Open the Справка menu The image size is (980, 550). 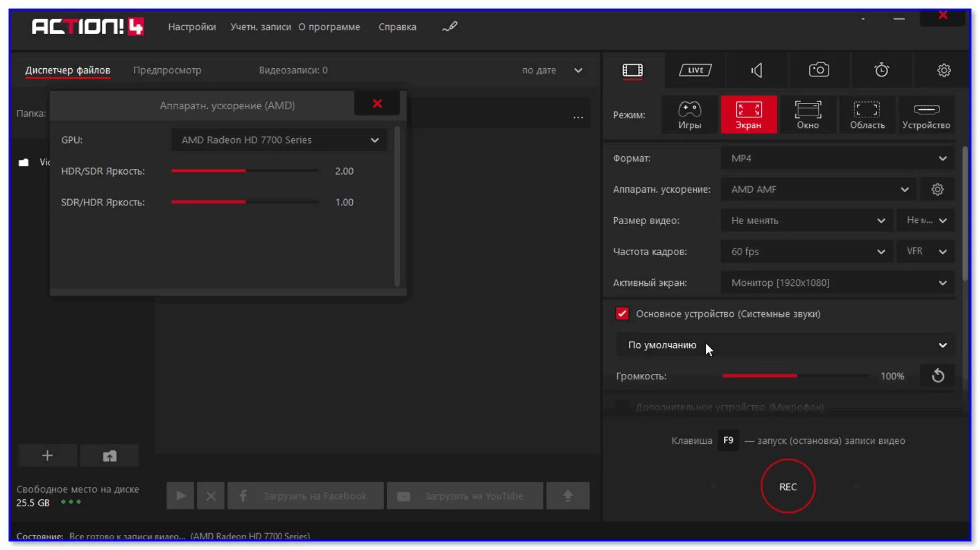pos(397,27)
